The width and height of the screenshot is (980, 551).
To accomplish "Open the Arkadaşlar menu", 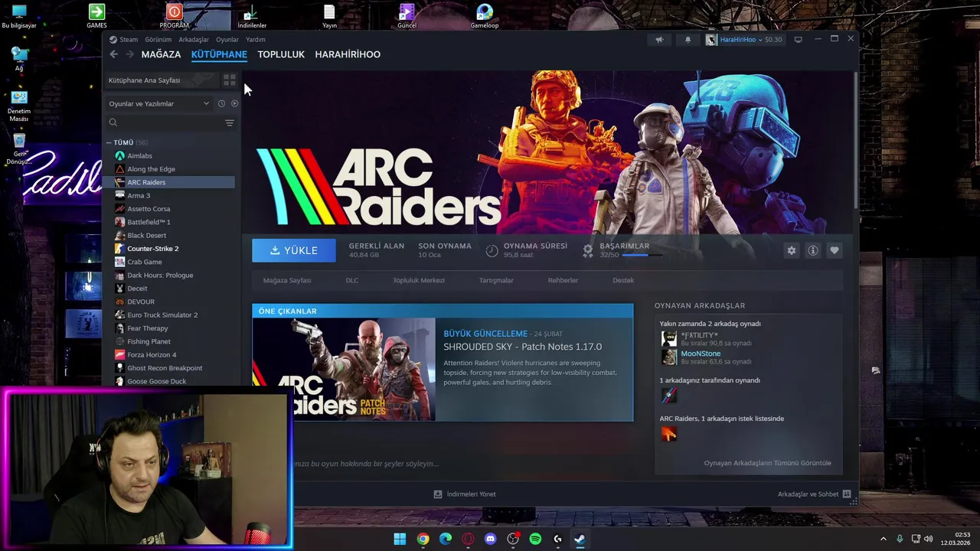I will tap(194, 40).
